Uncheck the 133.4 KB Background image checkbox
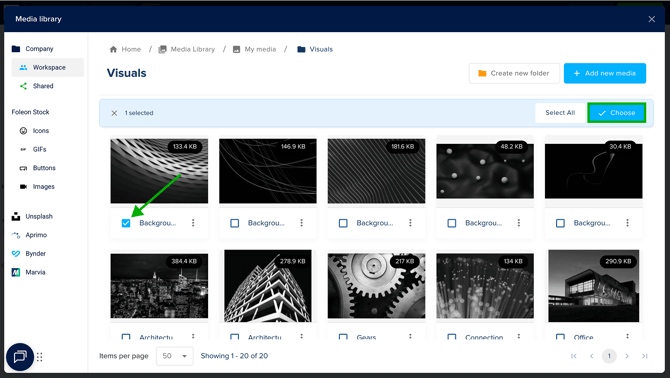This screenshot has height=378, width=670. coord(126,223)
